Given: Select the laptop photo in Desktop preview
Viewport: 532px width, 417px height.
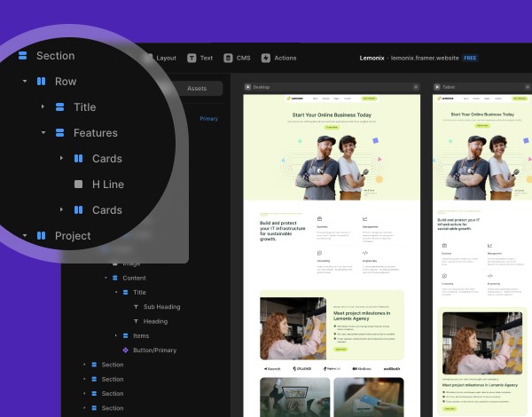Looking at the screenshot, I should (x=295, y=397).
